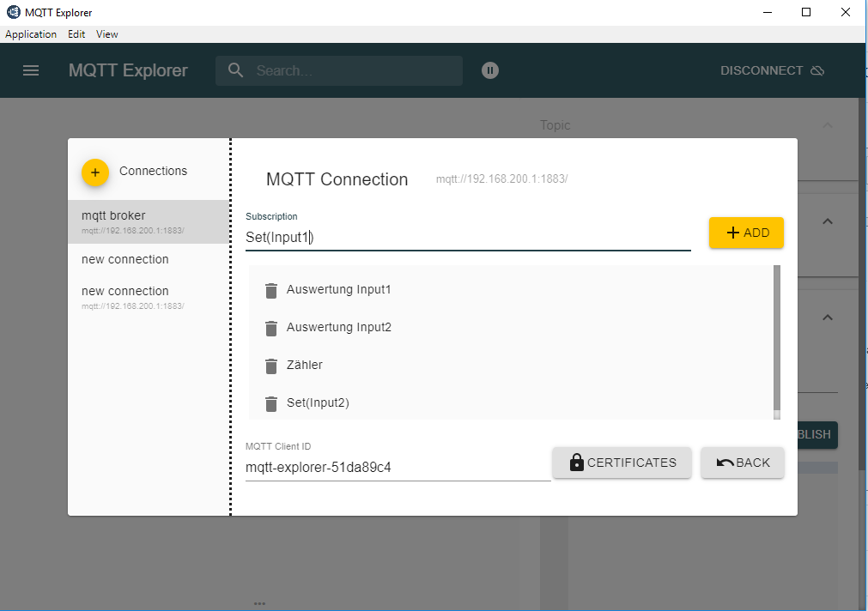Click trash icon beside Auswertung Input2
The image size is (868, 611).
point(271,328)
